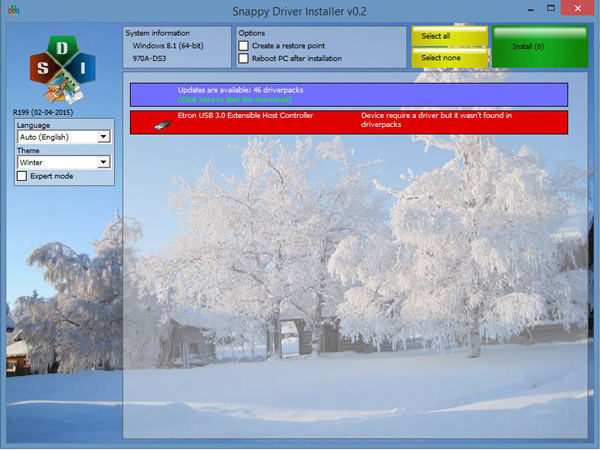
Task: Click the Winter theme combo box
Action: point(64,162)
